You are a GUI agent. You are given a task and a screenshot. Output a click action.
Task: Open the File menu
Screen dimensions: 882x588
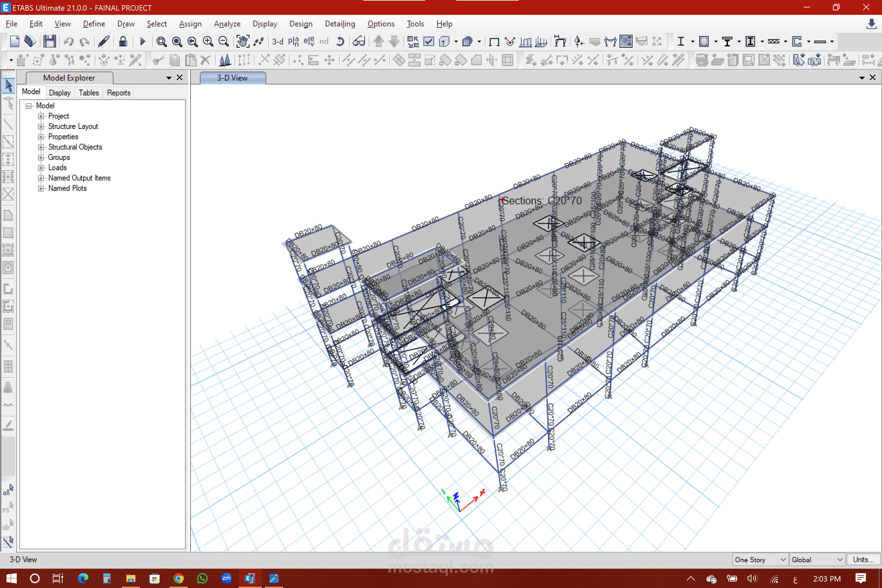coord(12,24)
